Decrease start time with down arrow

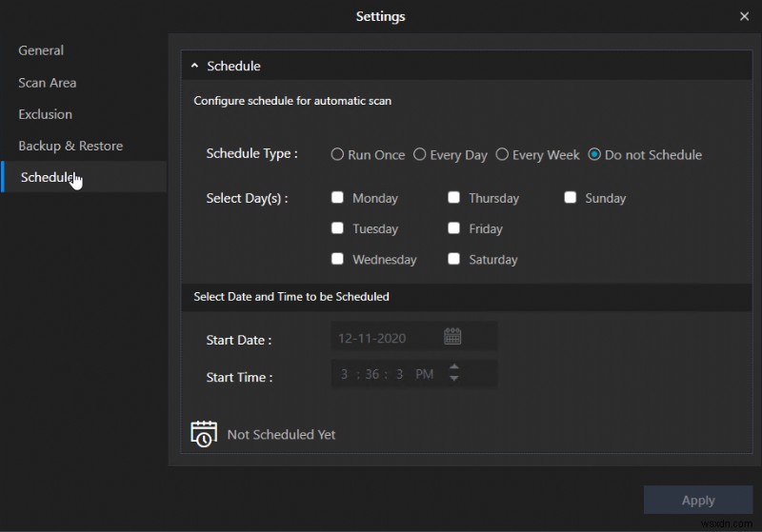click(454, 380)
